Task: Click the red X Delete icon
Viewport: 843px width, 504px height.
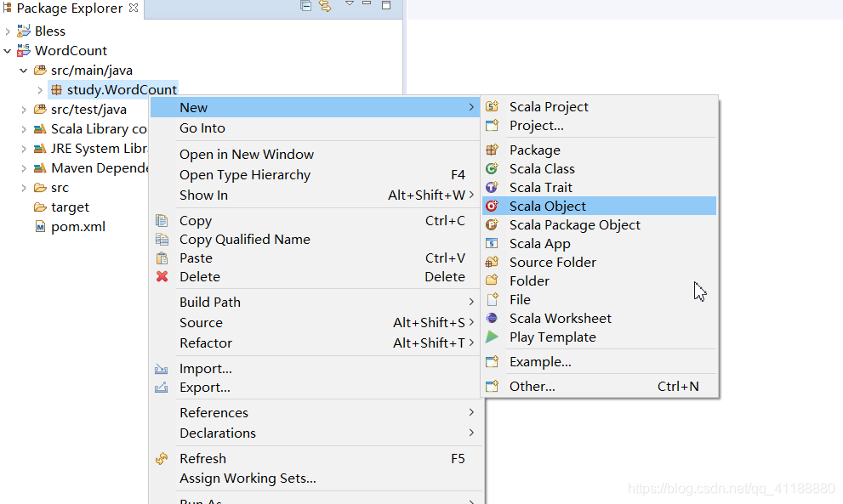Action: (x=162, y=277)
